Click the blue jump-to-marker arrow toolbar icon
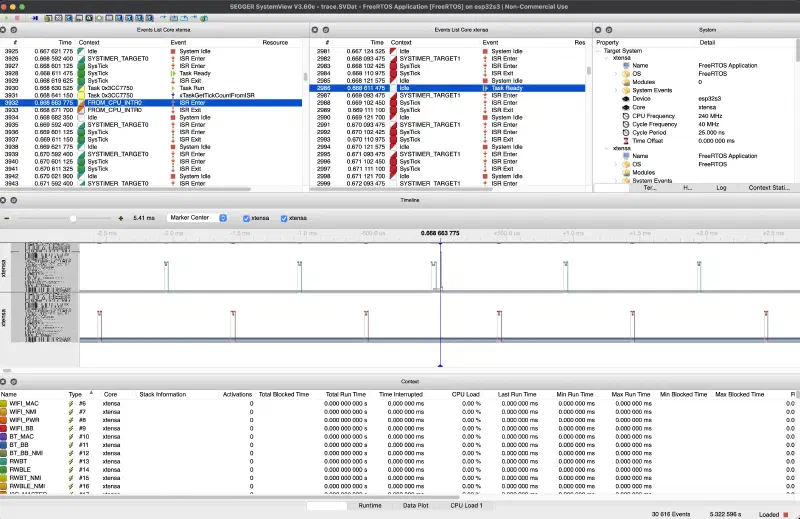The height and width of the screenshot is (519, 800). [35, 18]
